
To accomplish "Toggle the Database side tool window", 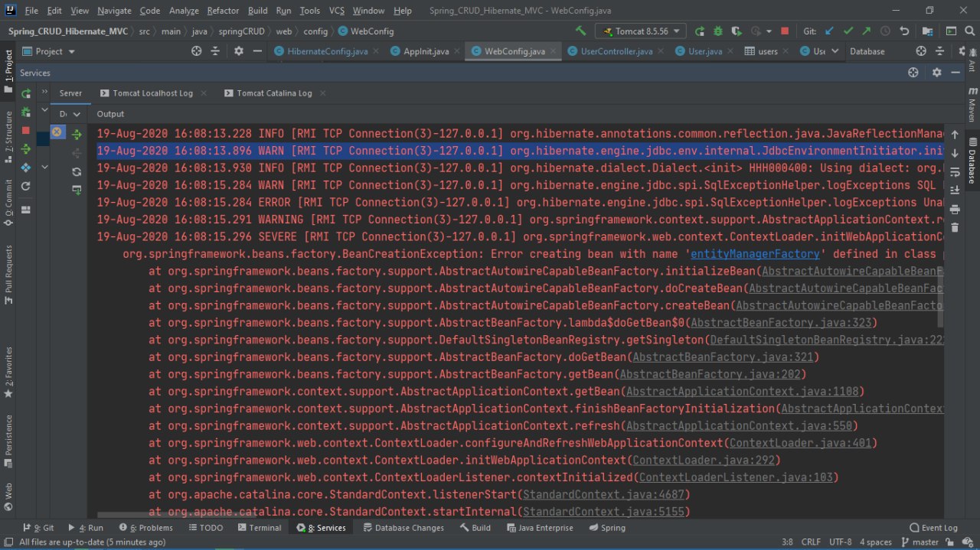I will [x=972, y=161].
